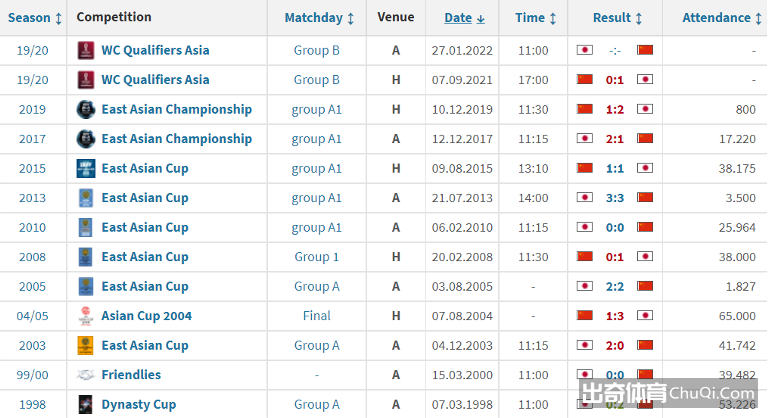Sort matches by Date column header
Screen dimensions: 768x418
tap(464, 18)
